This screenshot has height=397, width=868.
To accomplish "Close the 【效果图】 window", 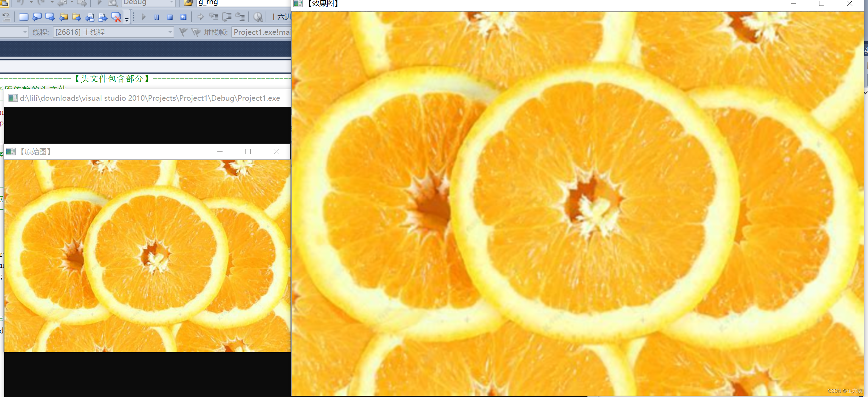I will 850,3.
